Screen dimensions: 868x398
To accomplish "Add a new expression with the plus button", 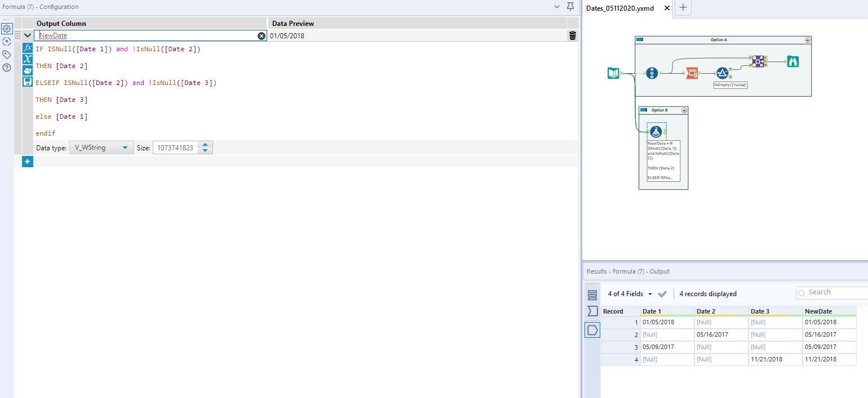I will (27, 162).
